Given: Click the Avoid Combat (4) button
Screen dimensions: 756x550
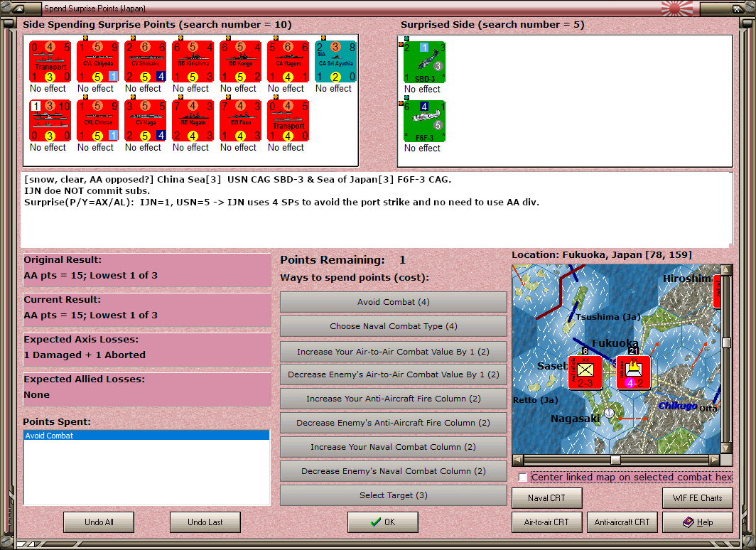Looking at the screenshot, I should click(394, 302).
